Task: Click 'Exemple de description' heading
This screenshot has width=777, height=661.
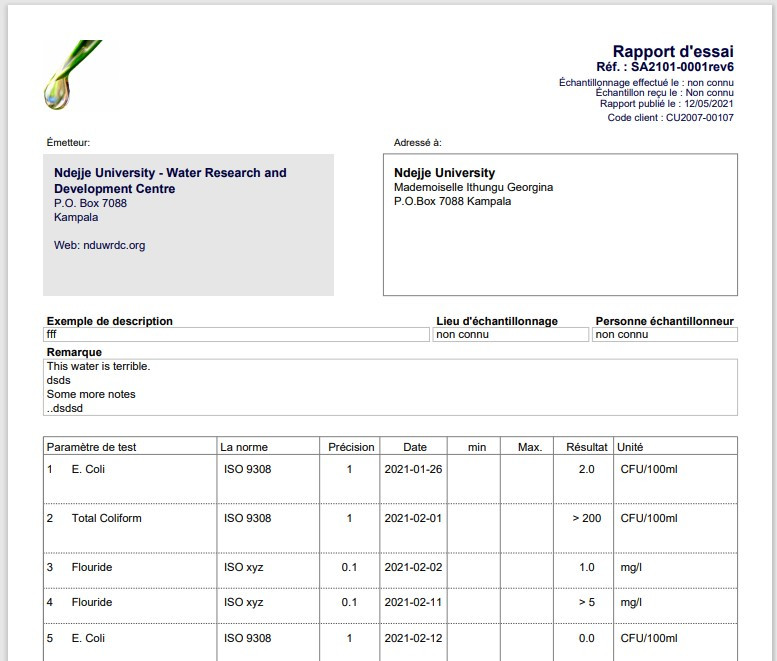Action: click(110, 321)
